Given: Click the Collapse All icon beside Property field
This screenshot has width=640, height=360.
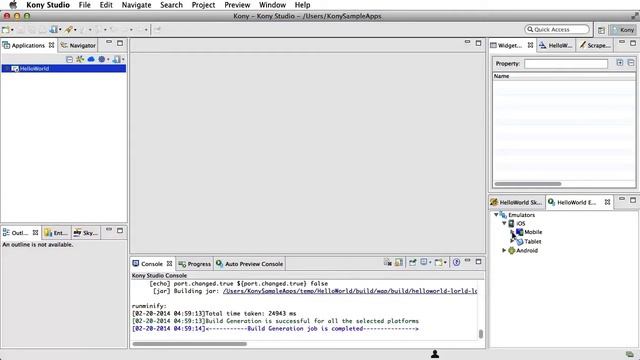Looking at the screenshot, I should [x=631, y=63].
